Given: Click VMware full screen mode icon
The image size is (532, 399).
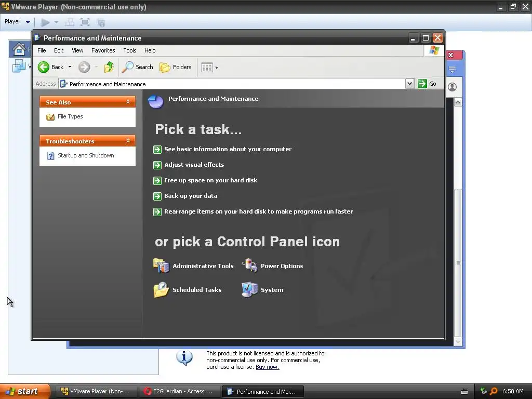Looking at the screenshot, I should click(x=85, y=22).
